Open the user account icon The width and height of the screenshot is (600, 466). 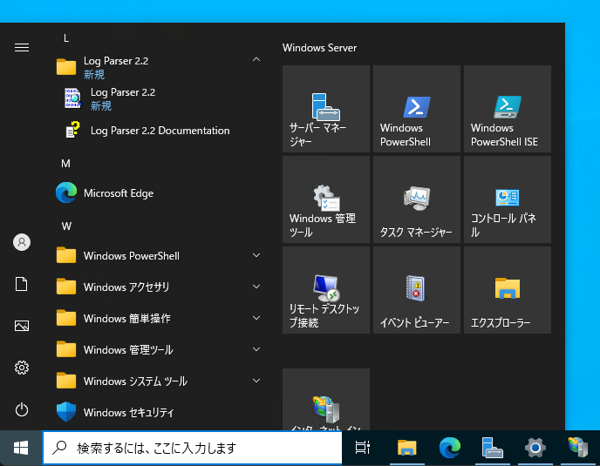[x=22, y=242]
